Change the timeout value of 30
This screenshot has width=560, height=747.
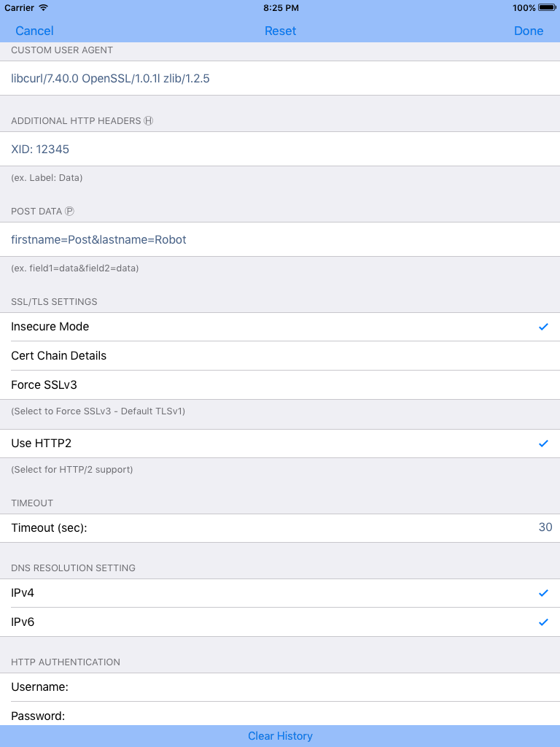click(x=545, y=527)
